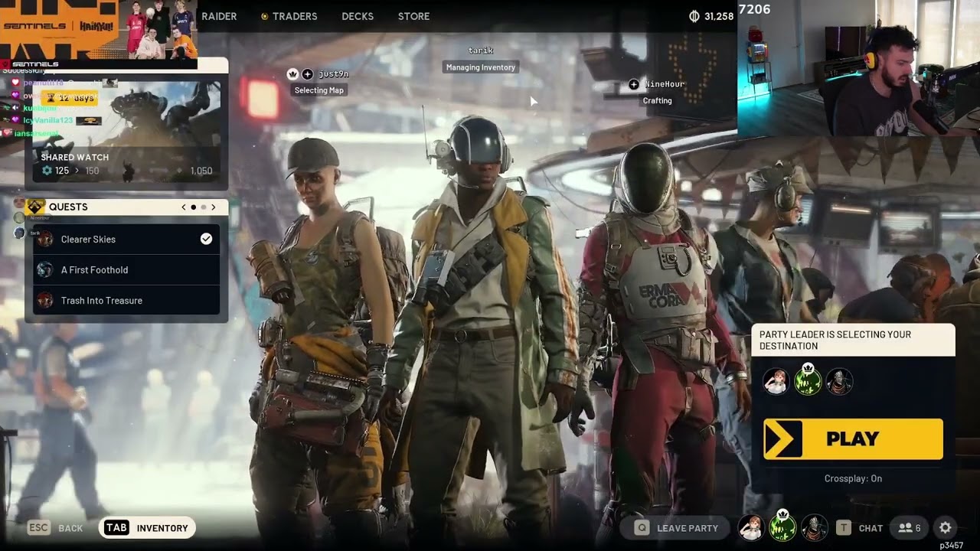This screenshot has width=980, height=551.
Task: Click the plus icon beside NineHour
Action: click(633, 84)
